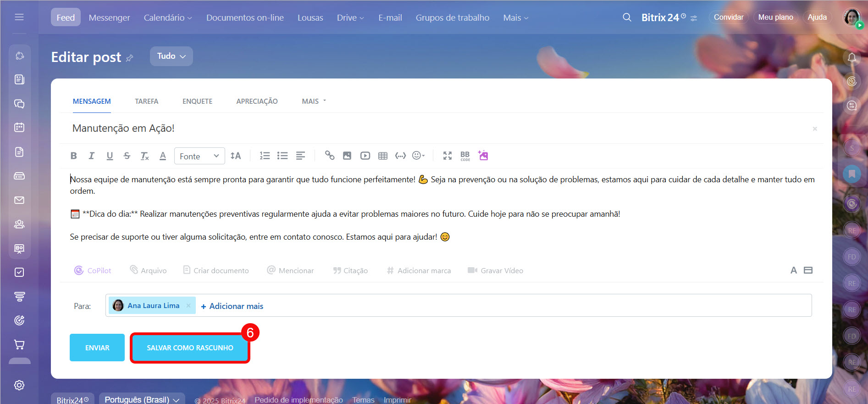Switch to BB code mode
This screenshot has width=868, height=404.
point(465,156)
